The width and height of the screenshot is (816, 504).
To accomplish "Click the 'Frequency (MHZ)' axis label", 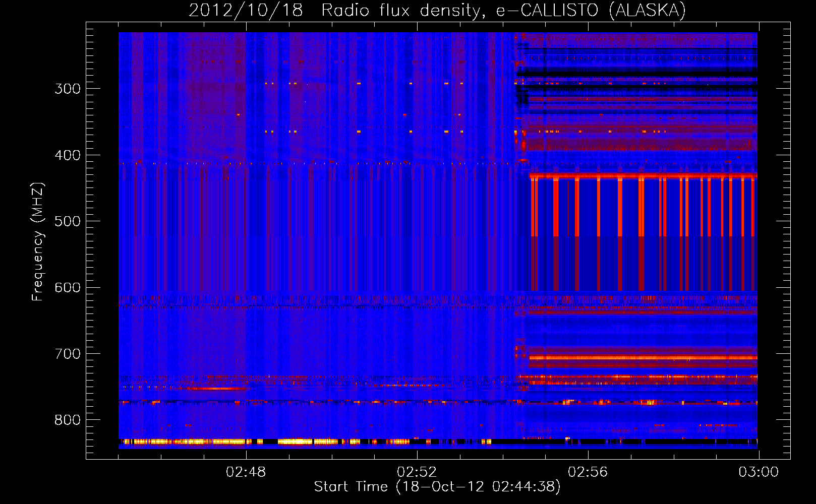I will point(38,241).
